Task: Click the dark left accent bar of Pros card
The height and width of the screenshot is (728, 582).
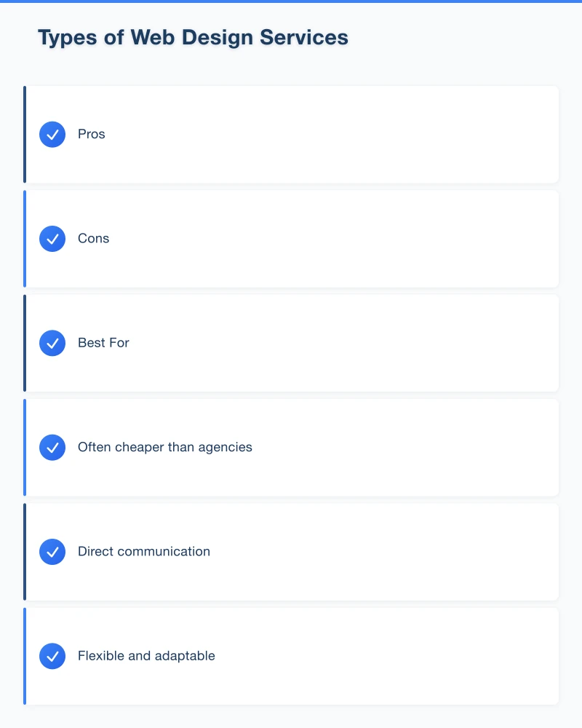Action: coord(25,135)
